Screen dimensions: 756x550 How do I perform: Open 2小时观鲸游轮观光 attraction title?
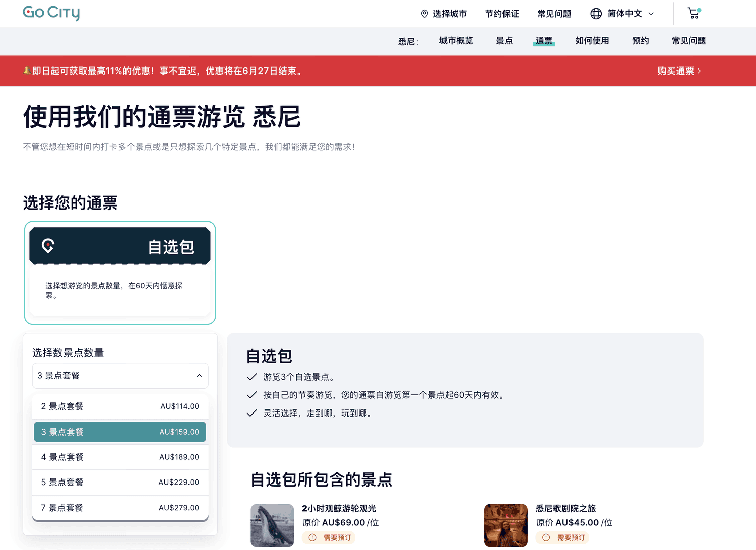coord(339,509)
